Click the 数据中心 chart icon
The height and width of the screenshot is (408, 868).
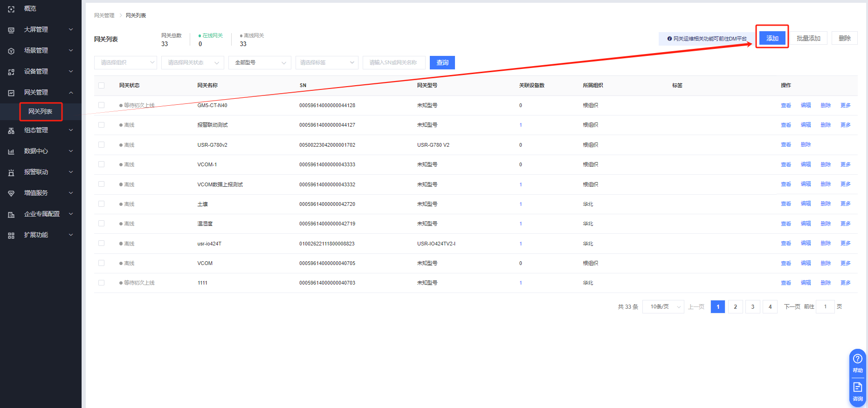[11, 151]
